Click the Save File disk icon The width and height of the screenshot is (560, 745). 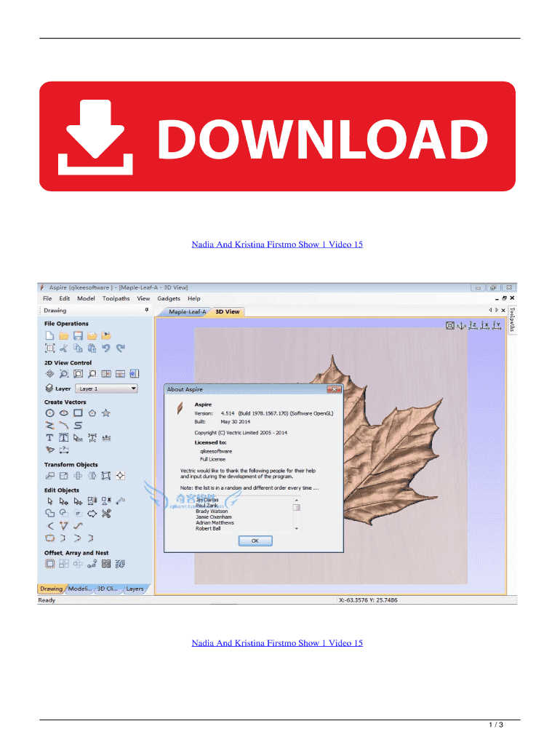click(x=78, y=335)
